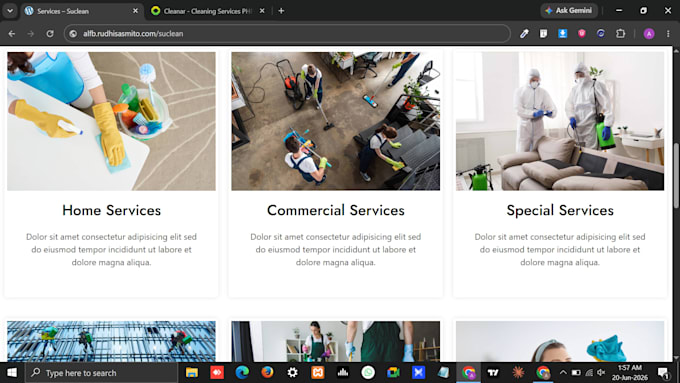This screenshot has width=680, height=383.
Task: Open WhatsApp from the taskbar
Action: point(368,373)
